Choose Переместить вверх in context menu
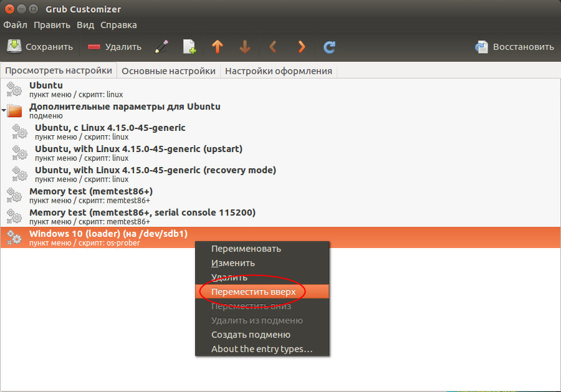Screen dimensions: 561x392 pos(262,292)
